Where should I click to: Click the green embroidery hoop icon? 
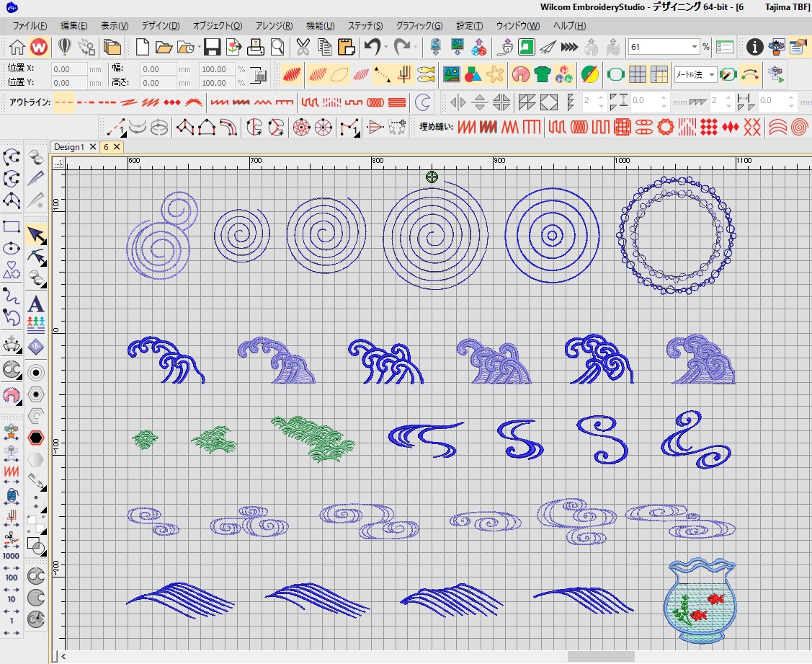pyautogui.click(x=615, y=75)
